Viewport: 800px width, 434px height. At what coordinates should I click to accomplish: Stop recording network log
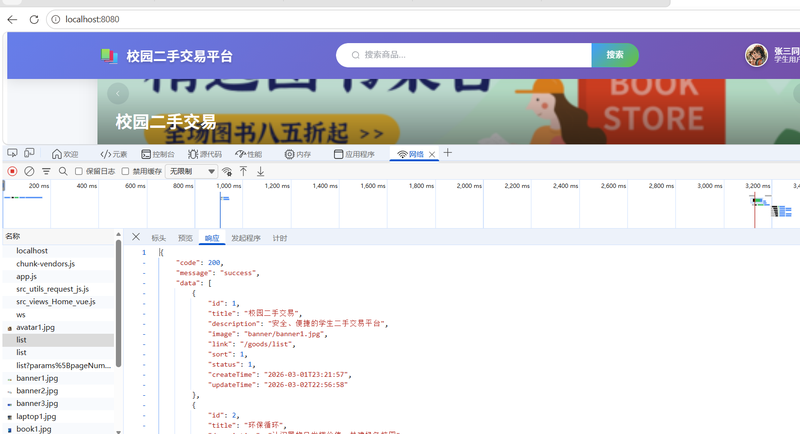[12, 171]
